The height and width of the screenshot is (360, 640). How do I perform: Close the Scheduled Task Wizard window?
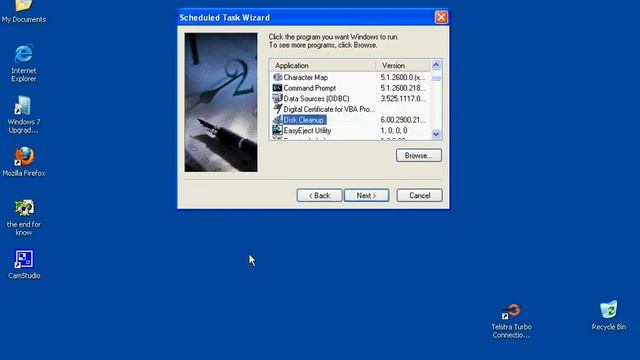click(441, 17)
